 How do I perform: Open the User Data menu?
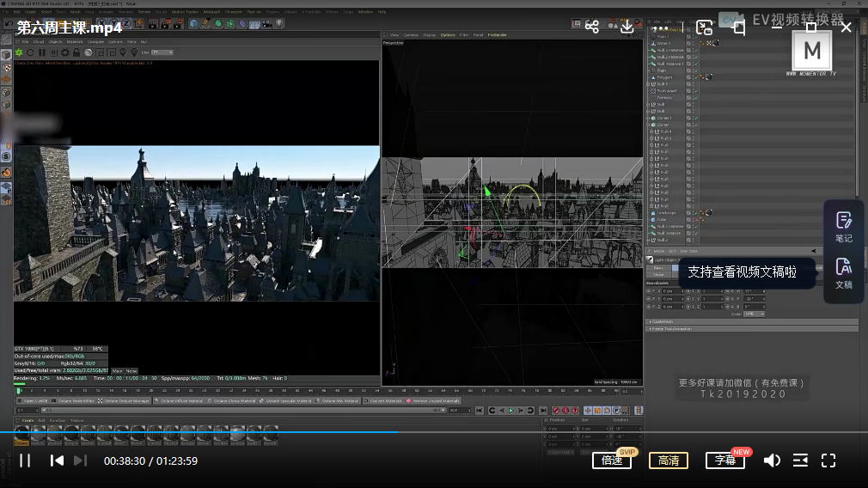[x=689, y=251]
